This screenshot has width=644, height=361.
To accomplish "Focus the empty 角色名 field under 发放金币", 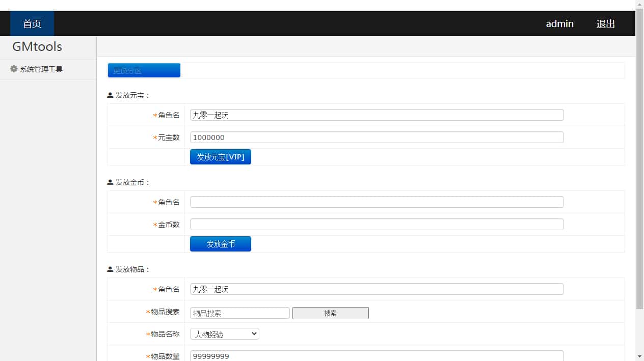I will click(x=377, y=202).
